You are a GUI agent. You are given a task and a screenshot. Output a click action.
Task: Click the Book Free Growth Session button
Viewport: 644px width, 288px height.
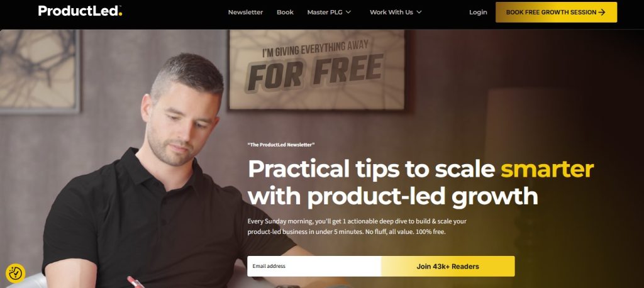(x=556, y=13)
